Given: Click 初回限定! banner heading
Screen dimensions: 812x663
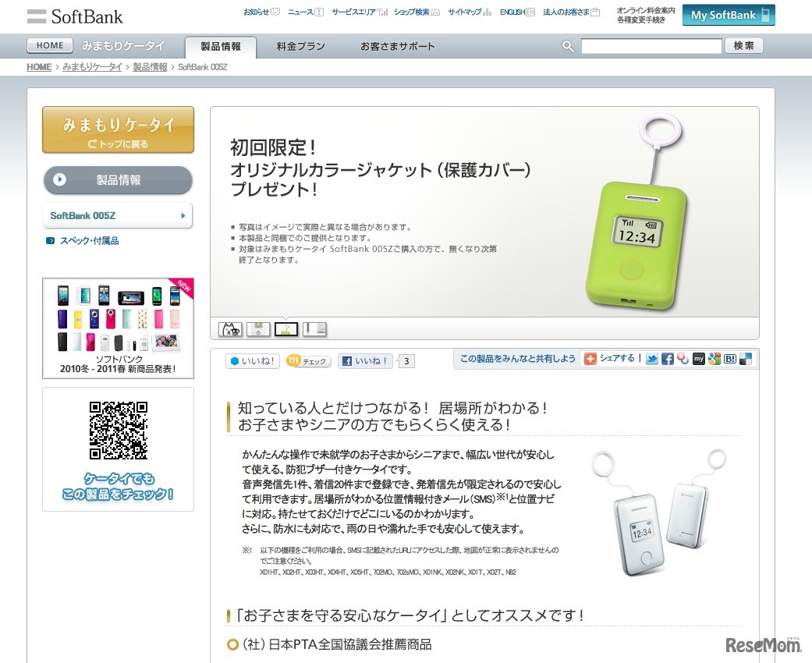Looking at the screenshot, I should pos(274,147).
